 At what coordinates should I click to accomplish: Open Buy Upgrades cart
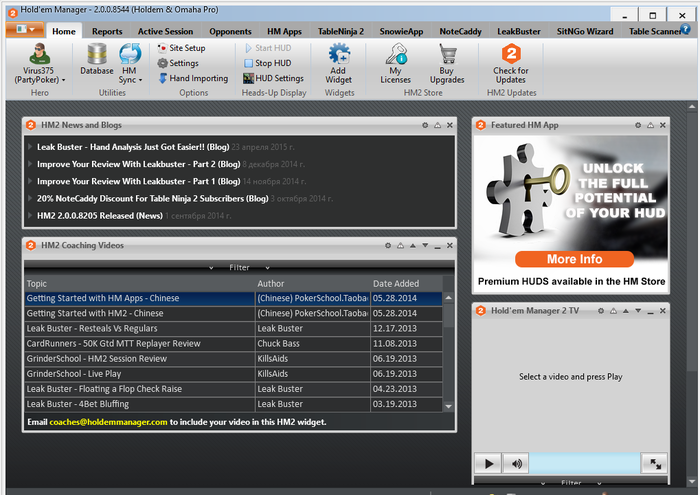[x=447, y=63]
